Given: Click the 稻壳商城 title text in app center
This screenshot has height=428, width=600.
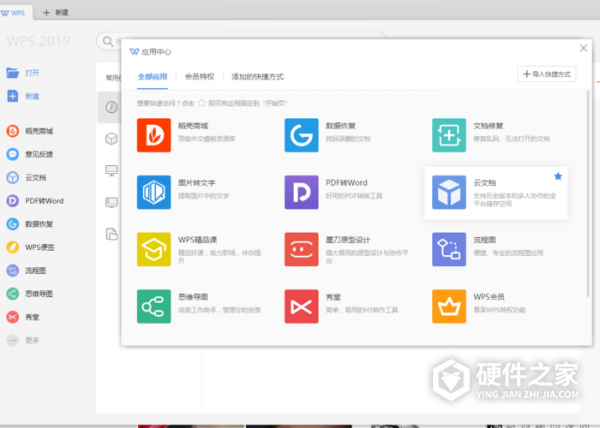Looking at the screenshot, I should (x=193, y=126).
